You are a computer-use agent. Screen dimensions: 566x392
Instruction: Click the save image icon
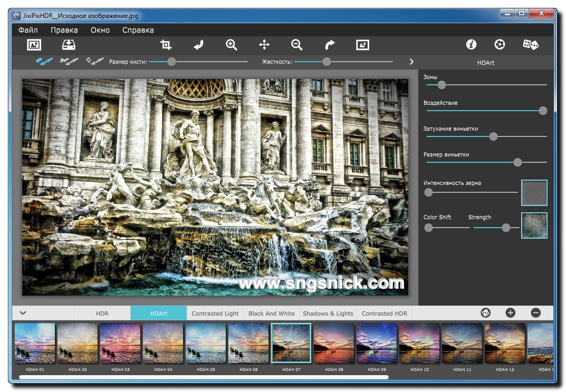pyautogui.click(x=69, y=45)
